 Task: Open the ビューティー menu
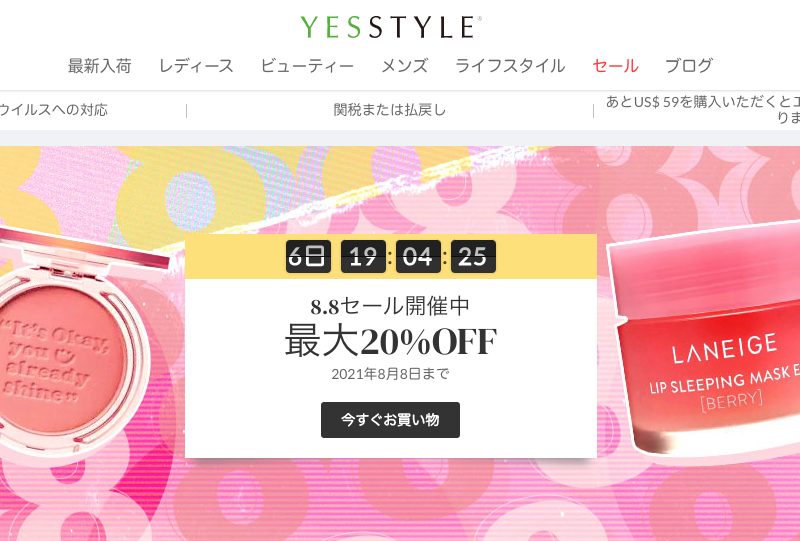(x=307, y=66)
